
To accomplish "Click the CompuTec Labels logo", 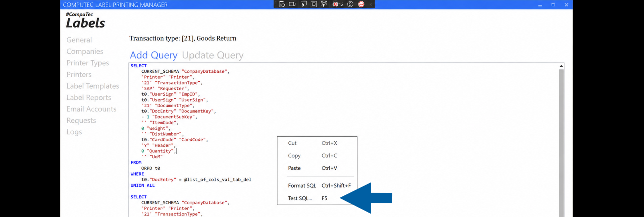I will (x=85, y=20).
